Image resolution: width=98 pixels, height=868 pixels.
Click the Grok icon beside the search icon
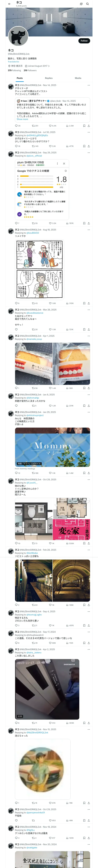(81, 4)
